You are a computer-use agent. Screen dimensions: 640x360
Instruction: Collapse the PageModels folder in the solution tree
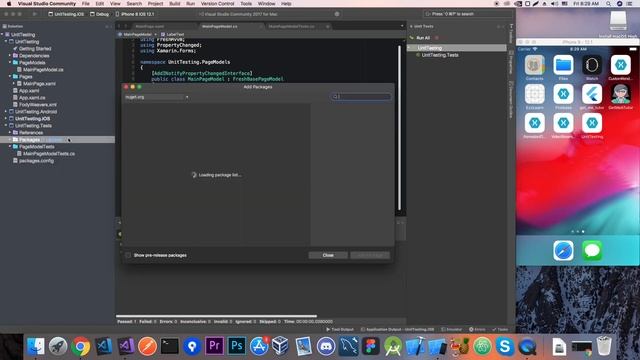(10, 62)
